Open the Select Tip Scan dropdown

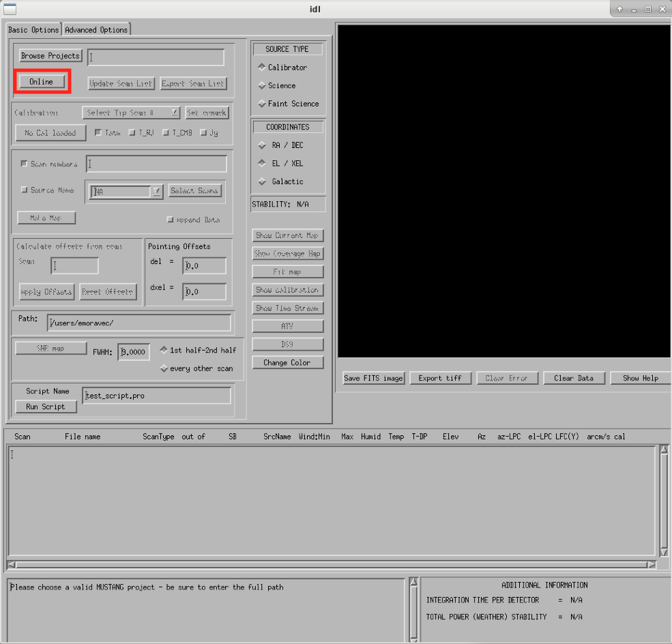(131, 113)
